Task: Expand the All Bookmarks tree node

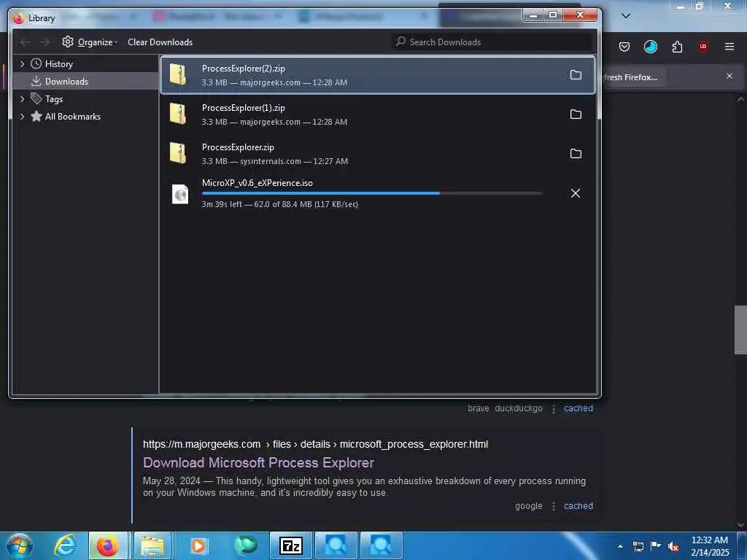Action: pyautogui.click(x=22, y=116)
